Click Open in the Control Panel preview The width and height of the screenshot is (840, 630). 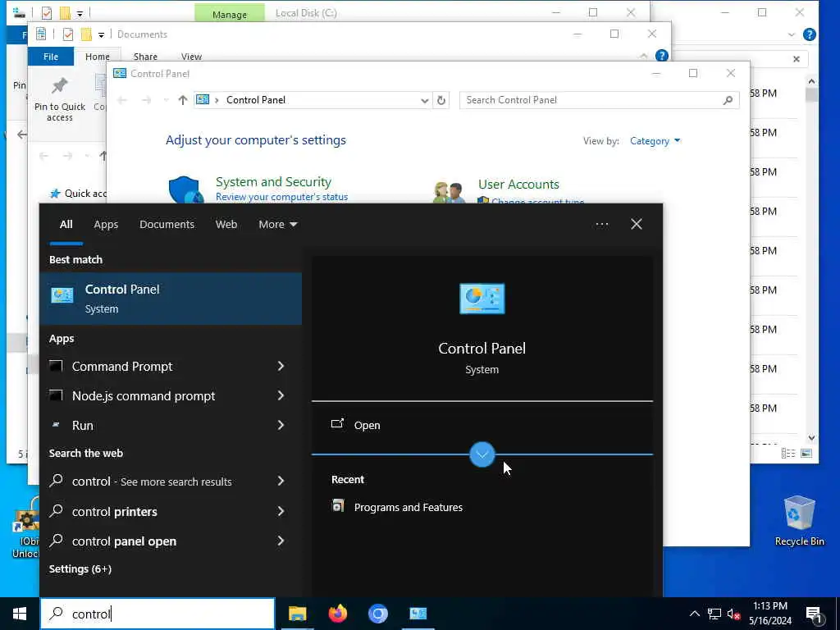[x=367, y=425]
